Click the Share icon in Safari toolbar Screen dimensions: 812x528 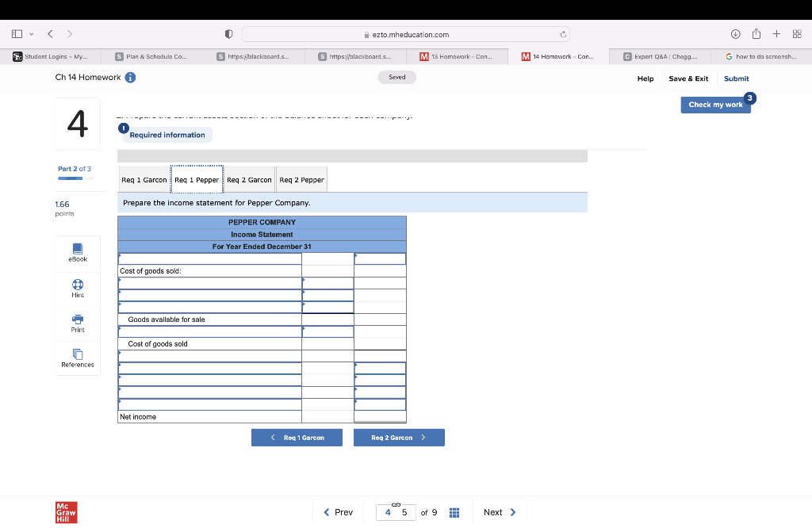756,33
